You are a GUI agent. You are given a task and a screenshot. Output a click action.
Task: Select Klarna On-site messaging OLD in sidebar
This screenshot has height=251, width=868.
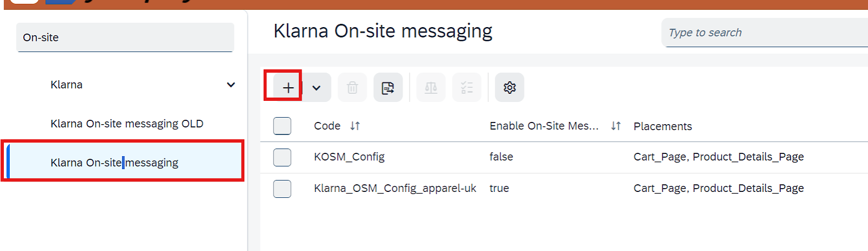click(127, 124)
